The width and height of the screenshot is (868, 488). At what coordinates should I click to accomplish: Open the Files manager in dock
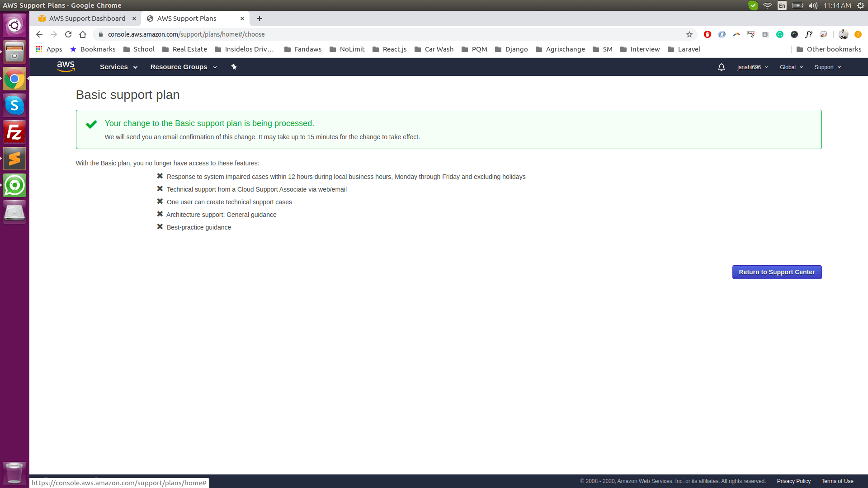(14, 52)
